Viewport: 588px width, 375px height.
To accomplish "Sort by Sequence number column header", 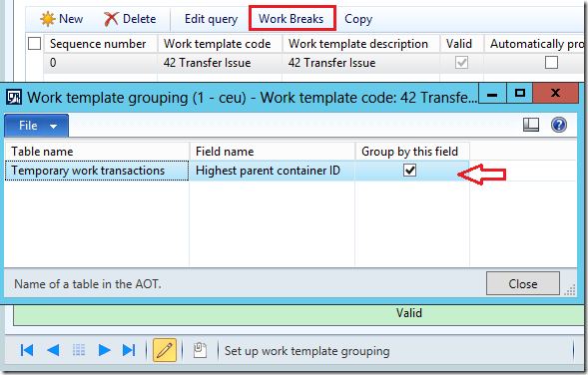I will [x=100, y=44].
